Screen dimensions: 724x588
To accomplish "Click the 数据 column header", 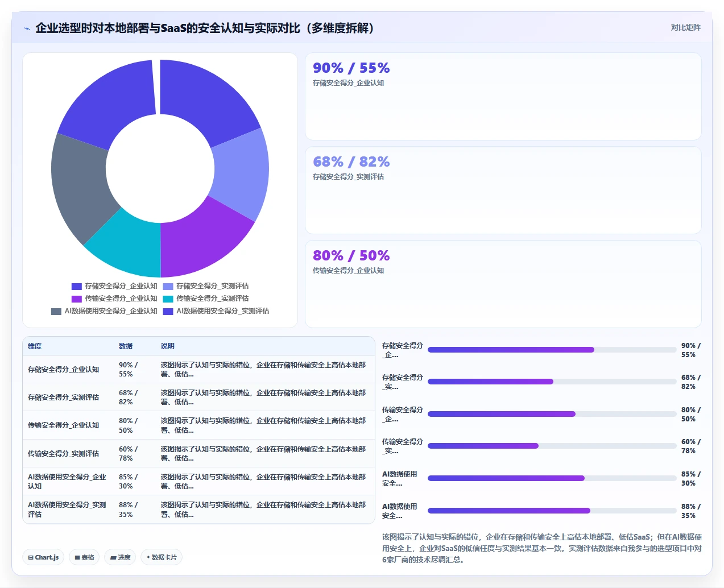I will (126, 346).
